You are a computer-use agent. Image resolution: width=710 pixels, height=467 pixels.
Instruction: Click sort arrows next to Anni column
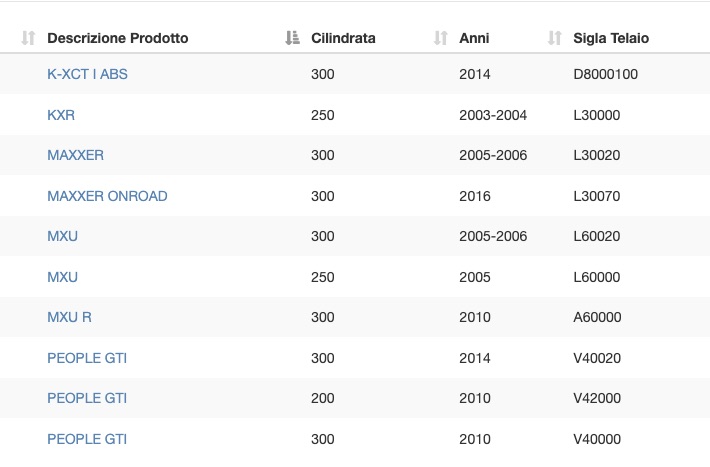tap(441, 38)
